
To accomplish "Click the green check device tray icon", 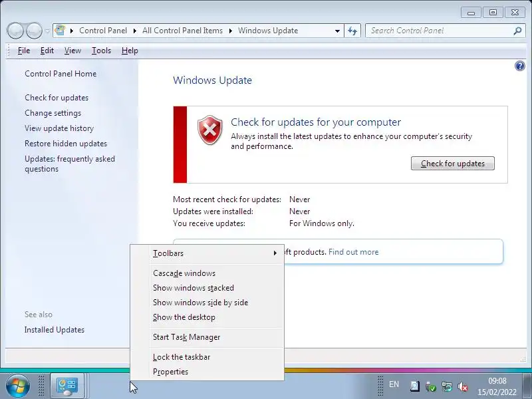I will (x=430, y=386).
